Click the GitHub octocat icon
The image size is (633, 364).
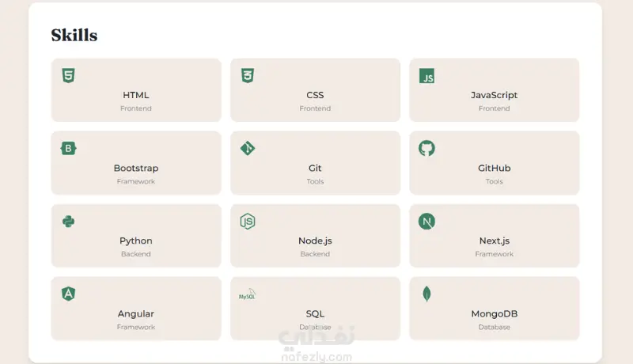[426, 149]
